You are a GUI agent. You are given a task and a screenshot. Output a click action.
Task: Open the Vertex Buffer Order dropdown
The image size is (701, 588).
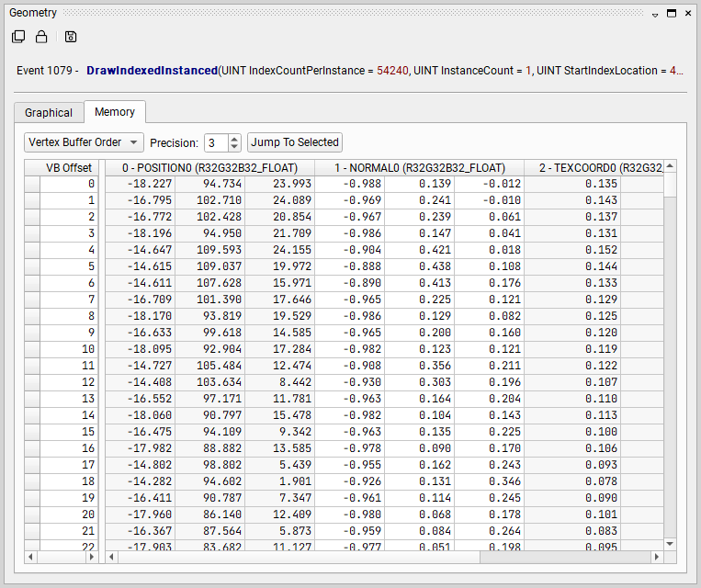pyautogui.click(x=84, y=142)
